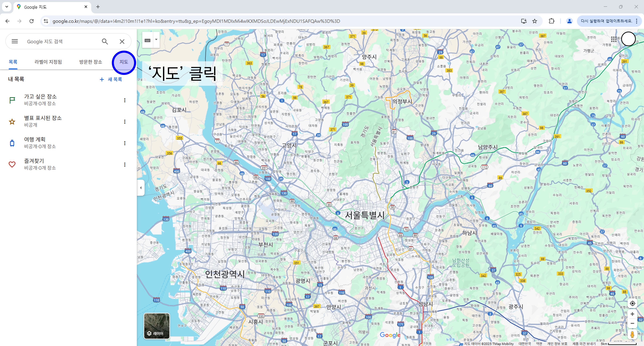The image size is (644, 346).
Task: Collapse the side panel with arrow
Action: pyautogui.click(x=141, y=188)
